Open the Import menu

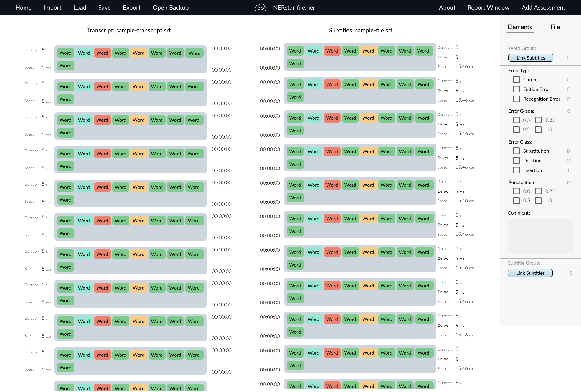coord(52,8)
